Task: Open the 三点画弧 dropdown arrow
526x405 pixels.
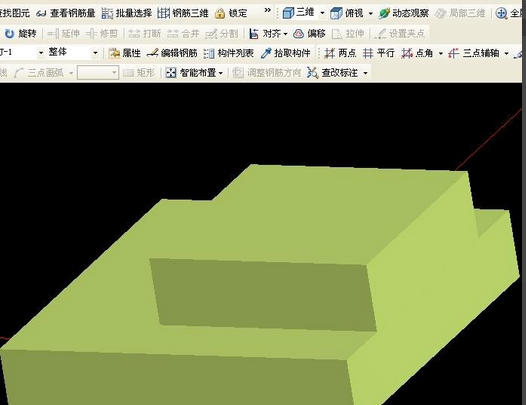Action: 71,73
